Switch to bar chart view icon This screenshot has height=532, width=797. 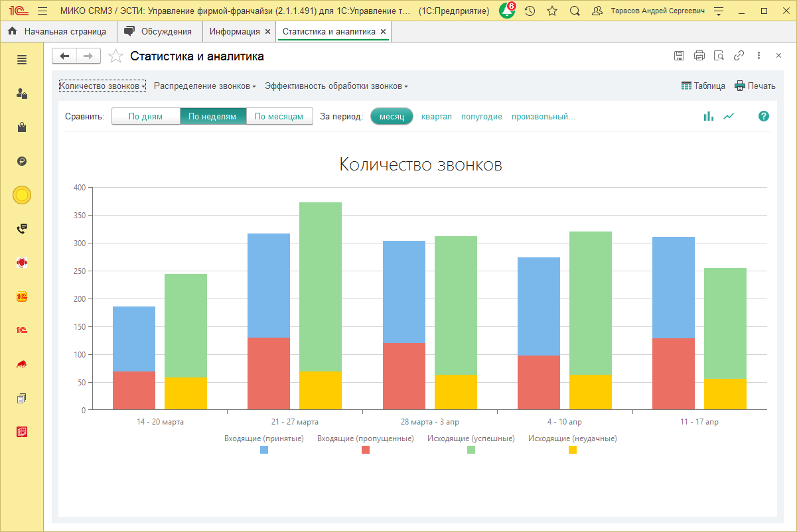pos(709,116)
